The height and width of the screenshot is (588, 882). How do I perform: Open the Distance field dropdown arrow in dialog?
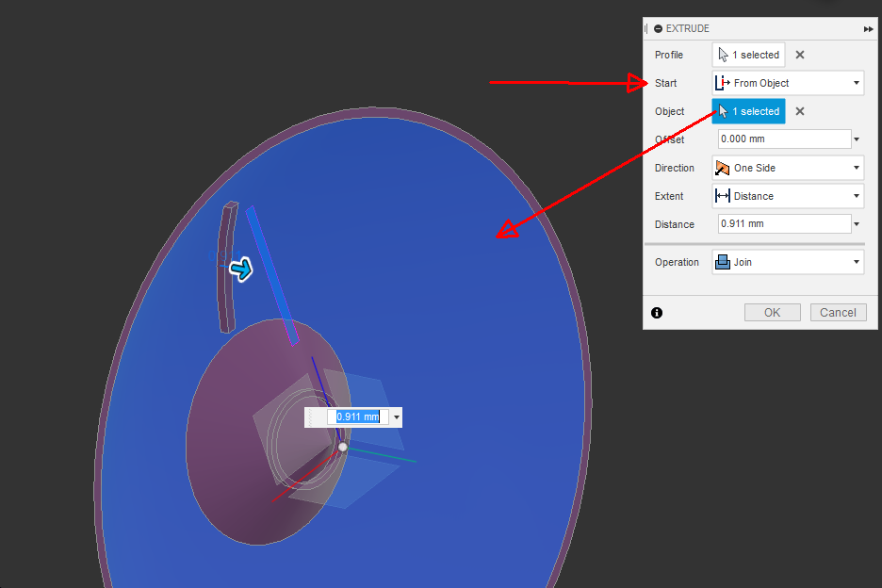(857, 224)
